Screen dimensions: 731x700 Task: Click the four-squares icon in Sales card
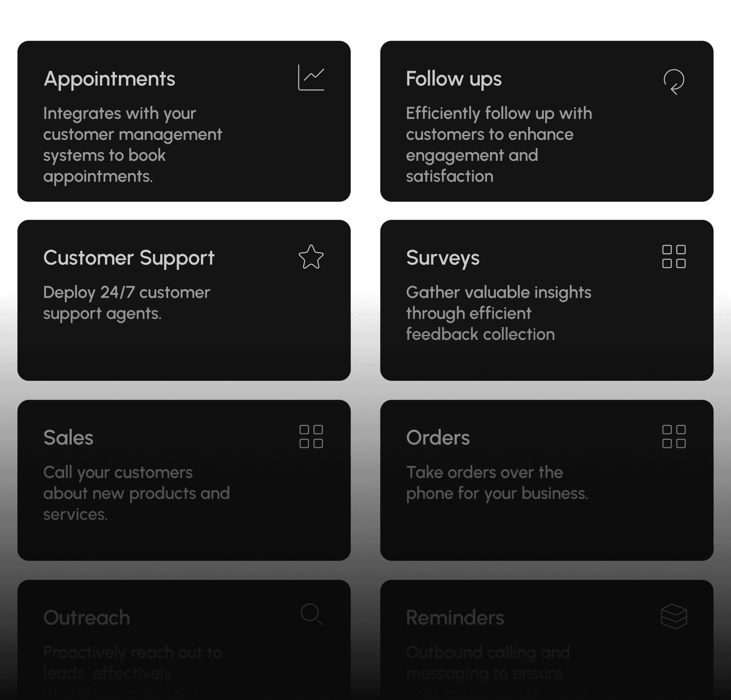point(311,436)
